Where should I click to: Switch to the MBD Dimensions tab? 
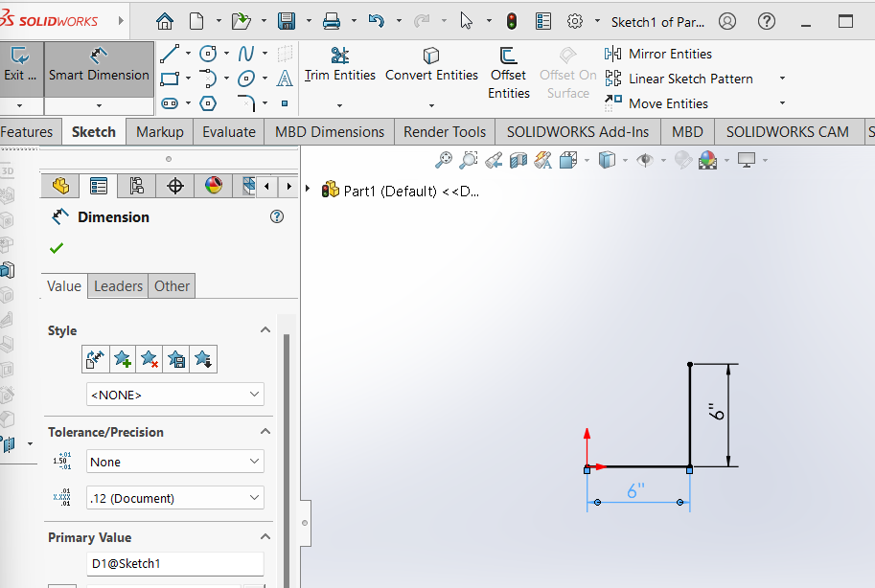(x=330, y=132)
